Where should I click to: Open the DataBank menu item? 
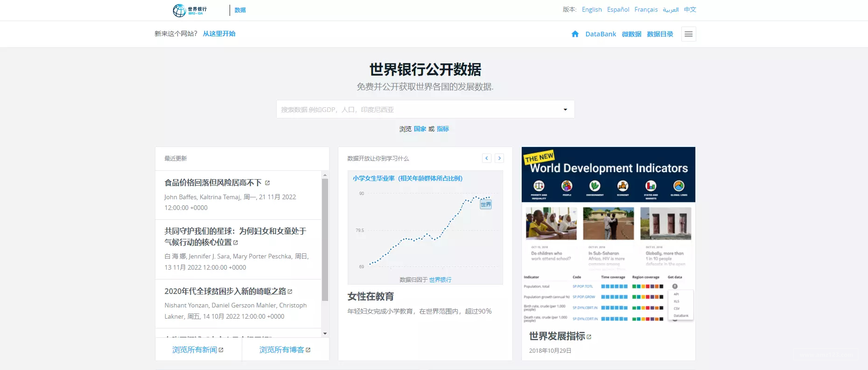point(601,34)
